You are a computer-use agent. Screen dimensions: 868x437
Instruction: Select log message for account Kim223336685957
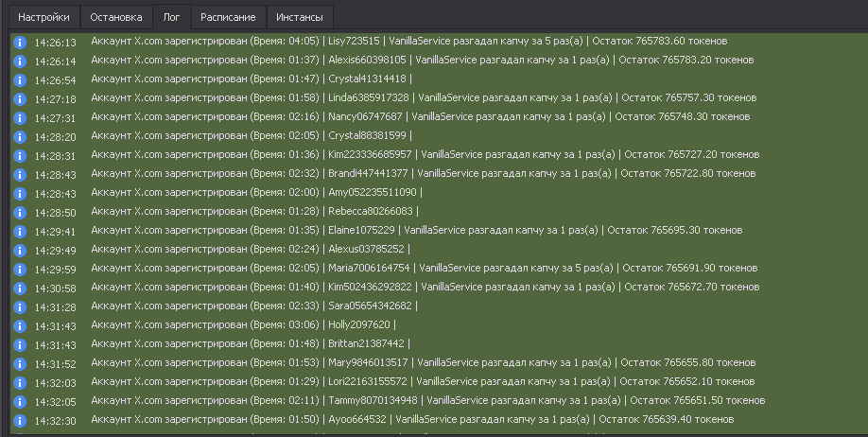(425, 154)
